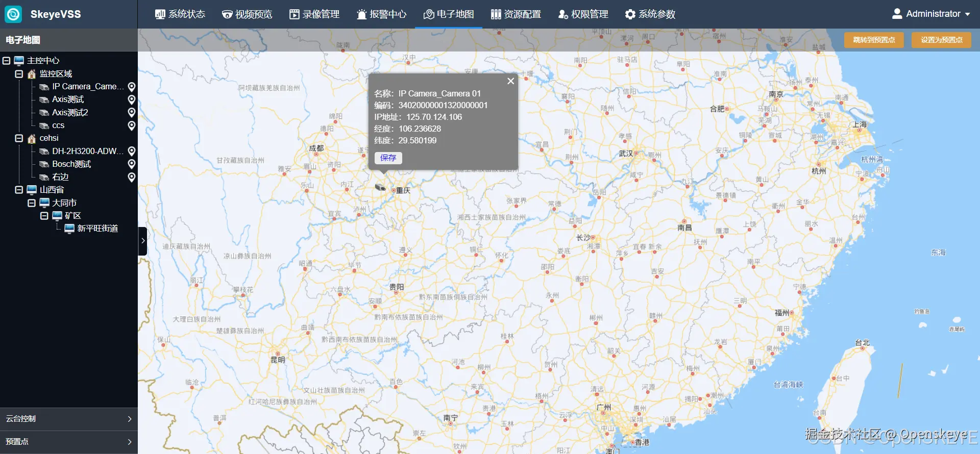
Task: Open the 资源配置 menu
Action: click(516, 14)
